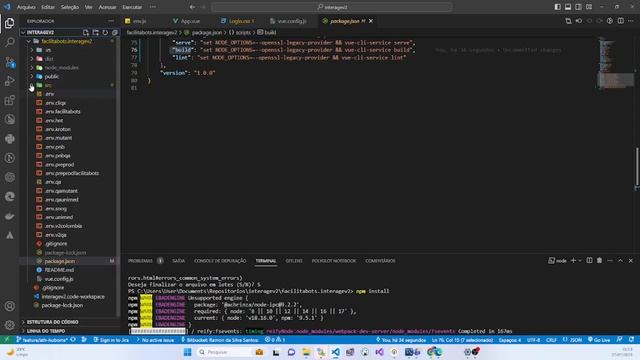
Task: Open remote window indicator in status bar
Action: (x=7, y=340)
